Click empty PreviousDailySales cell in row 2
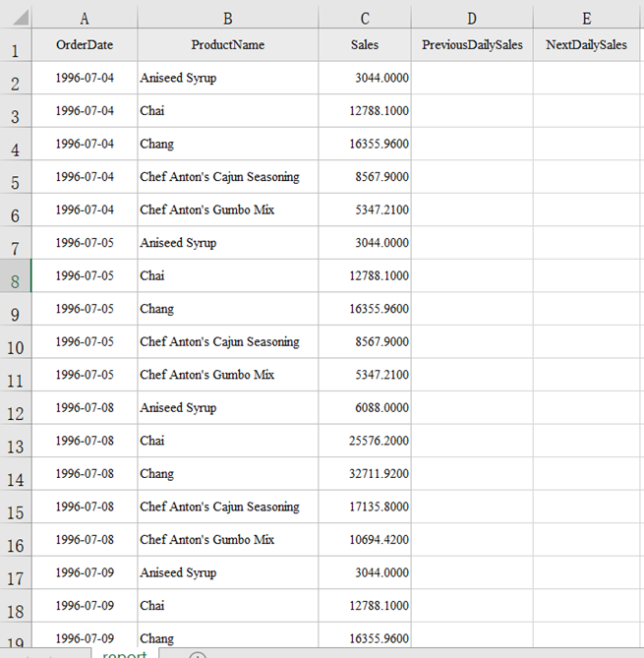Screen dimensions: 644x658 472,78
